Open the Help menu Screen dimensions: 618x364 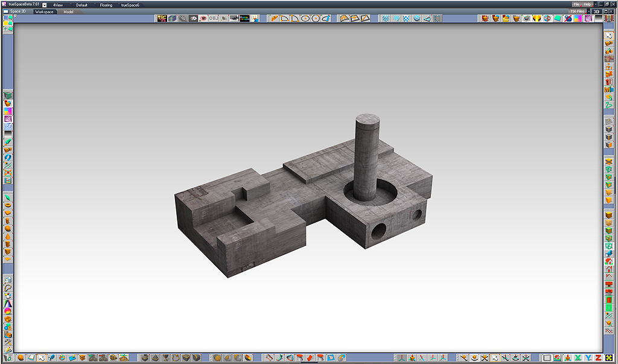coord(587,4)
